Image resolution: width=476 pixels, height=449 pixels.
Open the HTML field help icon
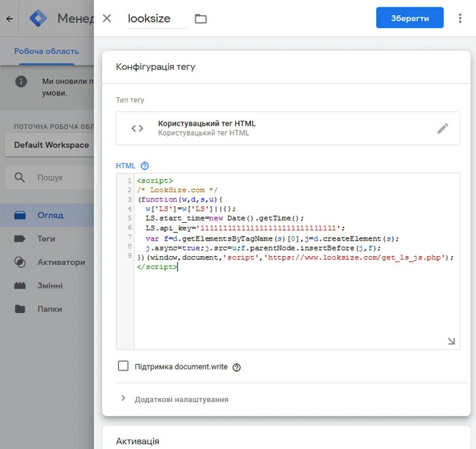coord(145,166)
